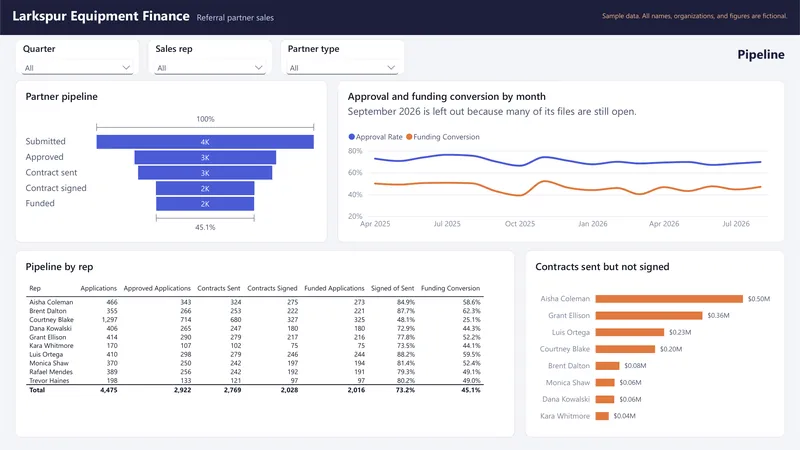Sort table by Applications column header
800x450 pixels.
click(98, 288)
